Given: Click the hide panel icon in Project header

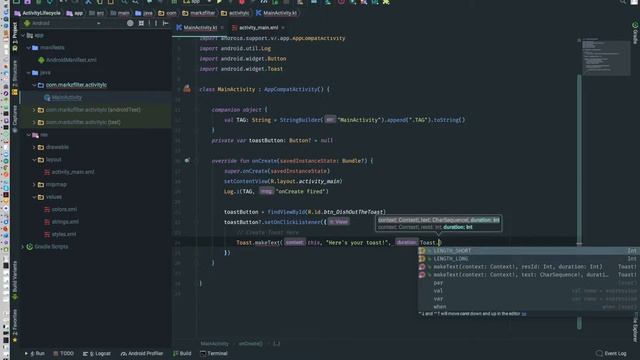Looking at the screenshot, I should coord(165,23).
